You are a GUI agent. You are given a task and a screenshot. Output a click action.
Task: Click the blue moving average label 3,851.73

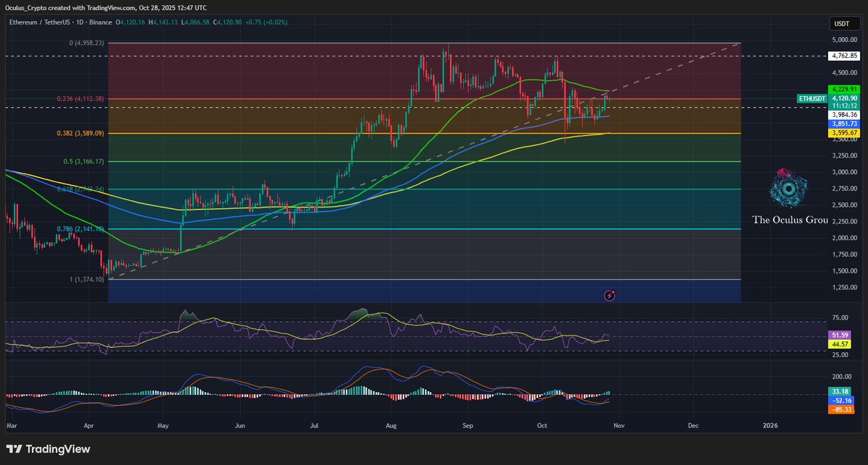[x=845, y=124]
